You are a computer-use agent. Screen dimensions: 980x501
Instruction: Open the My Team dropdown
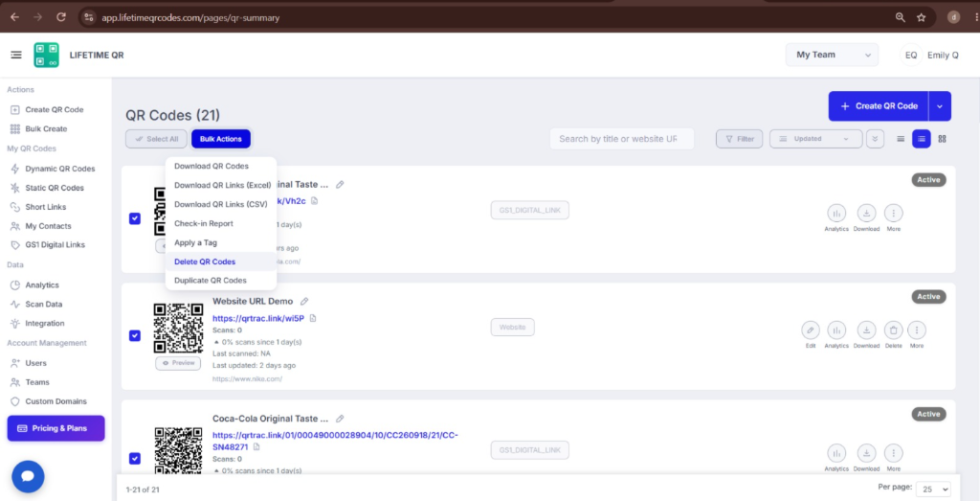(x=832, y=55)
